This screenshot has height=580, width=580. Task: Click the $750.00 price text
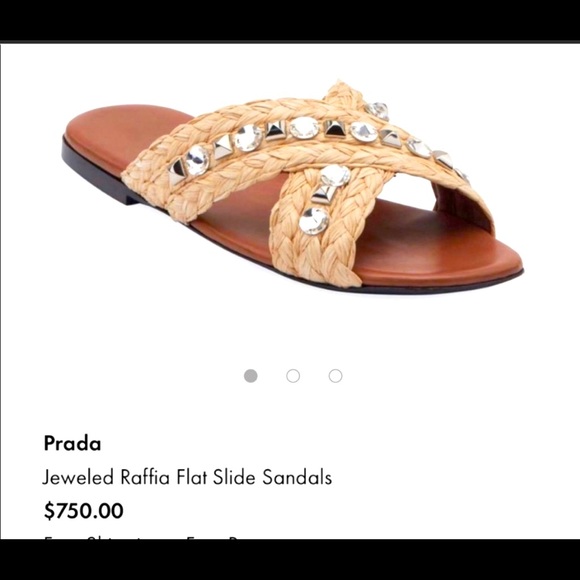(84, 510)
